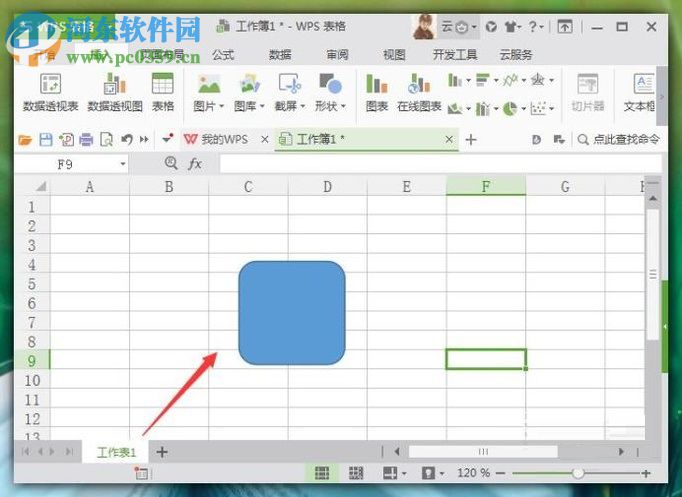Image resolution: width=682 pixels, height=497 pixels.
Task: Select column header F
Action: [x=486, y=186]
